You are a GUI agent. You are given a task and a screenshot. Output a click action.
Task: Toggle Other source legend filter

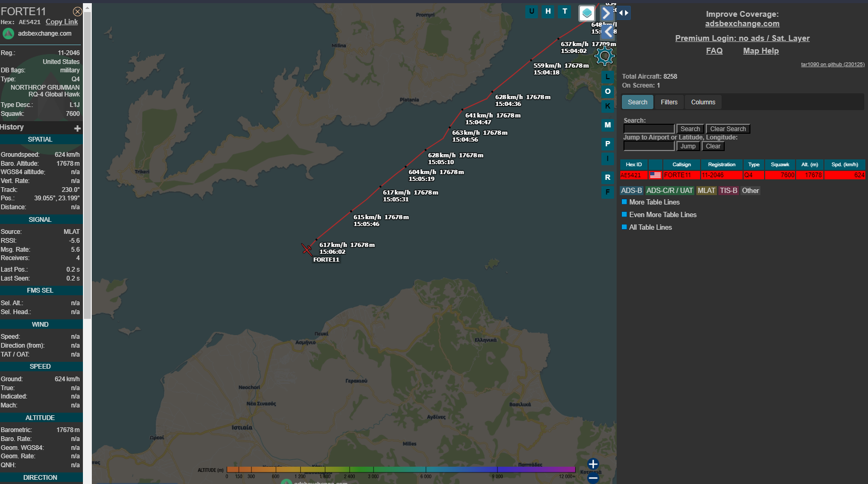[750, 190]
